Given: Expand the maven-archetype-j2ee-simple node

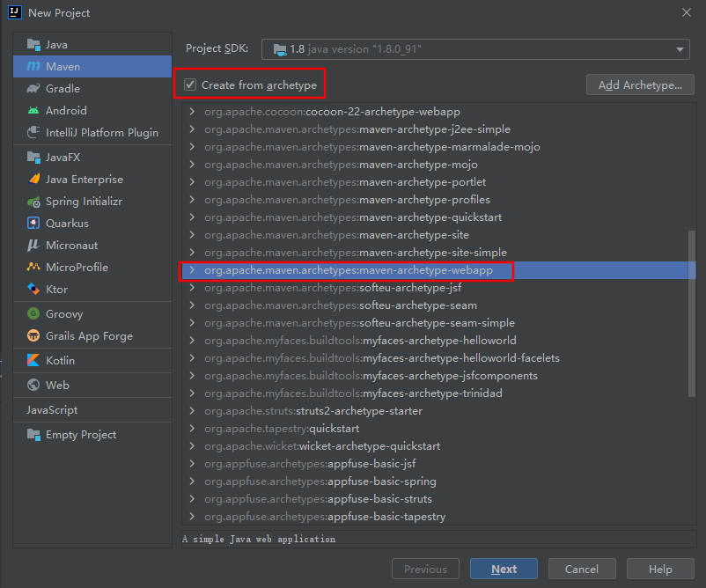Looking at the screenshot, I should click(192, 129).
